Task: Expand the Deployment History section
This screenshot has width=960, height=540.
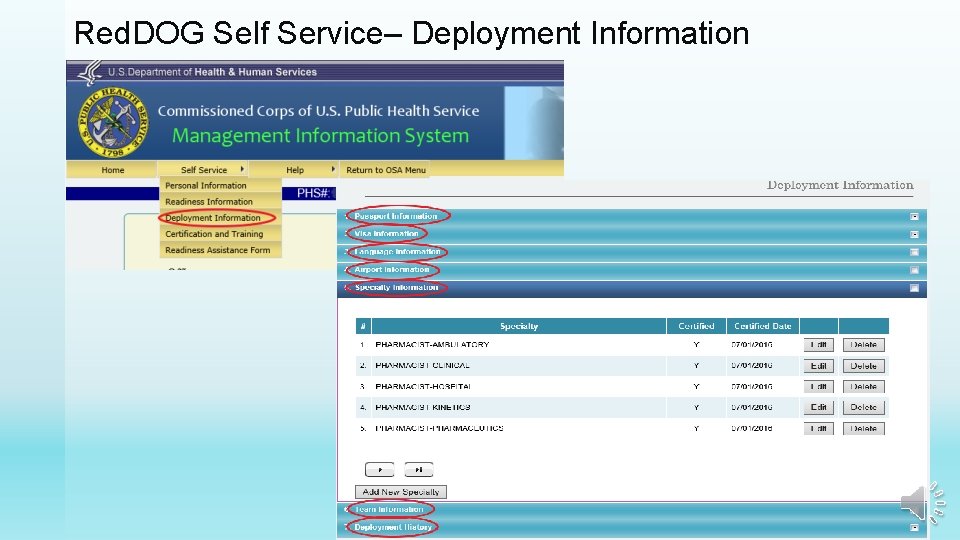Action: pos(631,527)
